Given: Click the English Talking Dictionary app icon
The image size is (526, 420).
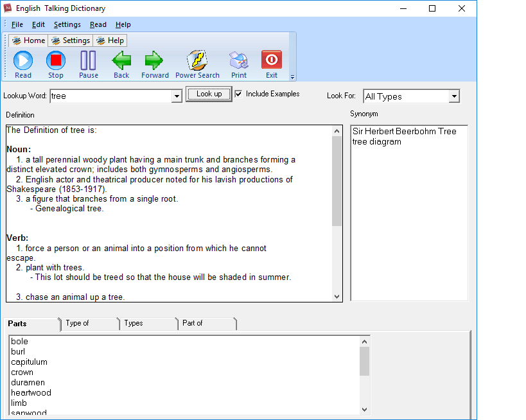Looking at the screenshot, I should point(7,8).
